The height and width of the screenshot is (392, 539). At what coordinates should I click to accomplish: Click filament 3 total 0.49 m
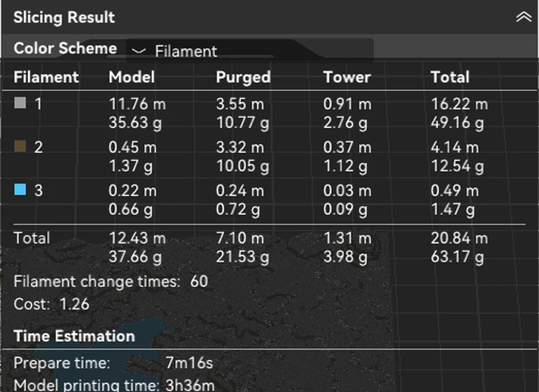[x=455, y=191]
